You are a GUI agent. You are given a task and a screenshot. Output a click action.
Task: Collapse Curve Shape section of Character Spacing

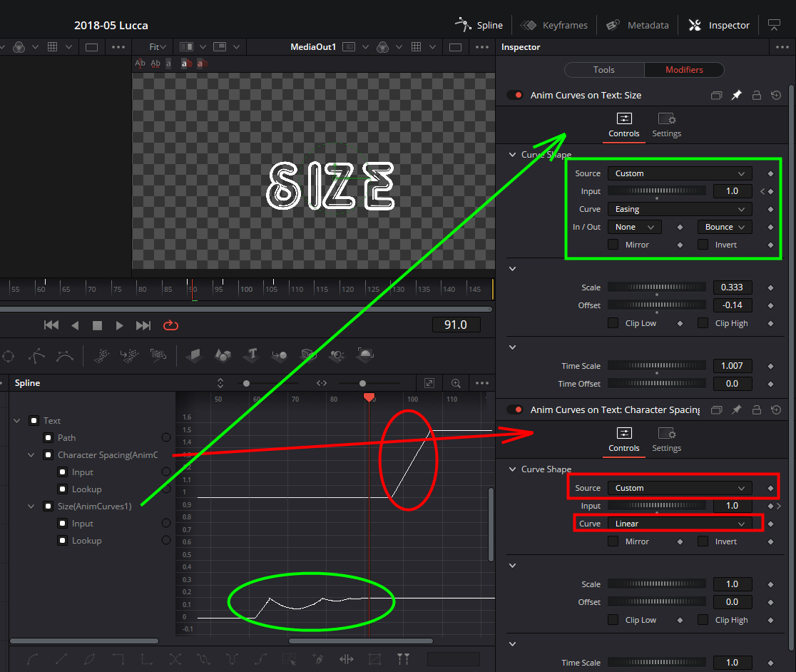[x=513, y=469]
